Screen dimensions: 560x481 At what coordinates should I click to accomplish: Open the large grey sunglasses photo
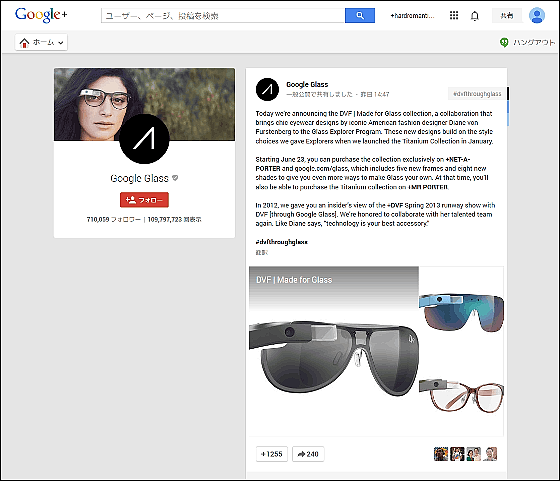(x=334, y=351)
